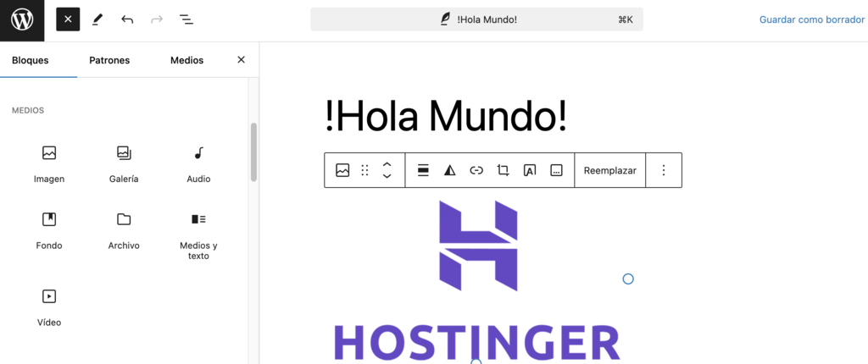
Task: Insert the Medios y texto block
Action: coord(198,235)
